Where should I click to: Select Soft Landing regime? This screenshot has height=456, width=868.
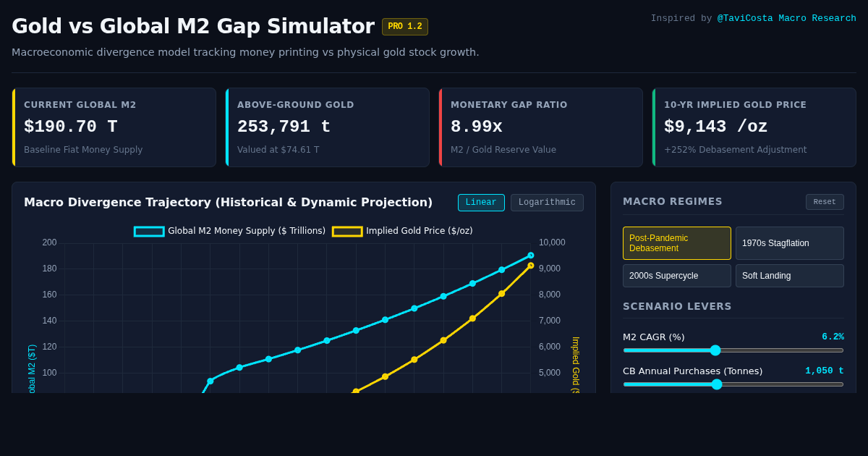[x=790, y=276]
